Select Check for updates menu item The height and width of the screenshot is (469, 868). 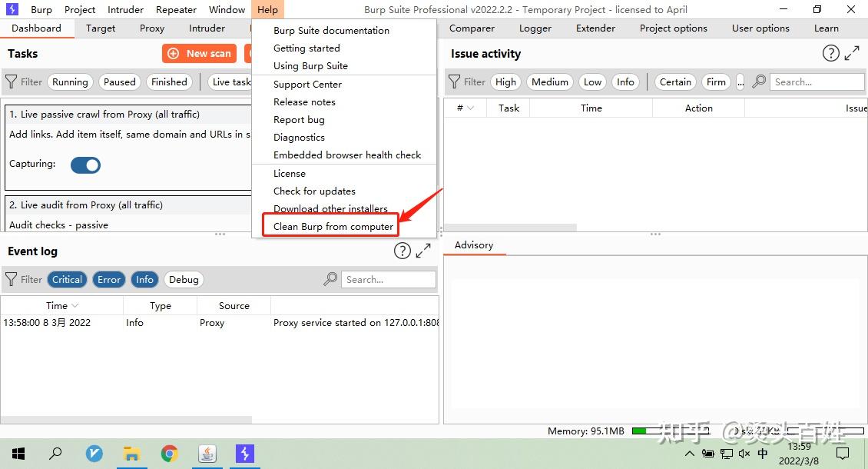click(x=314, y=191)
